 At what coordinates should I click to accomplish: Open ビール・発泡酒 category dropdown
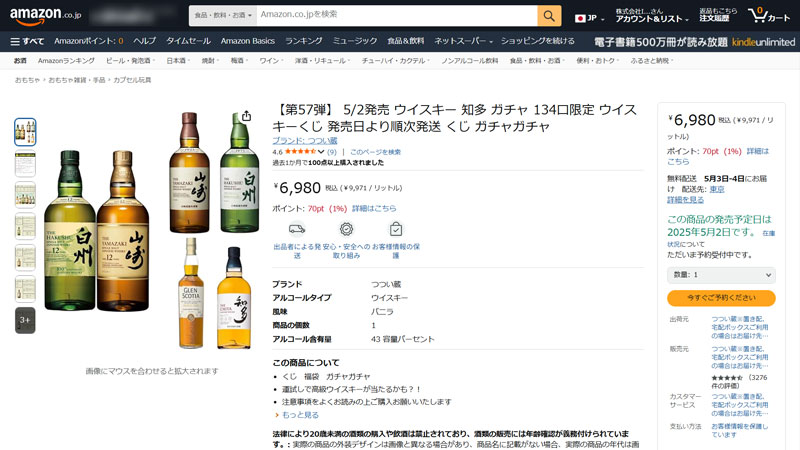coord(130,61)
